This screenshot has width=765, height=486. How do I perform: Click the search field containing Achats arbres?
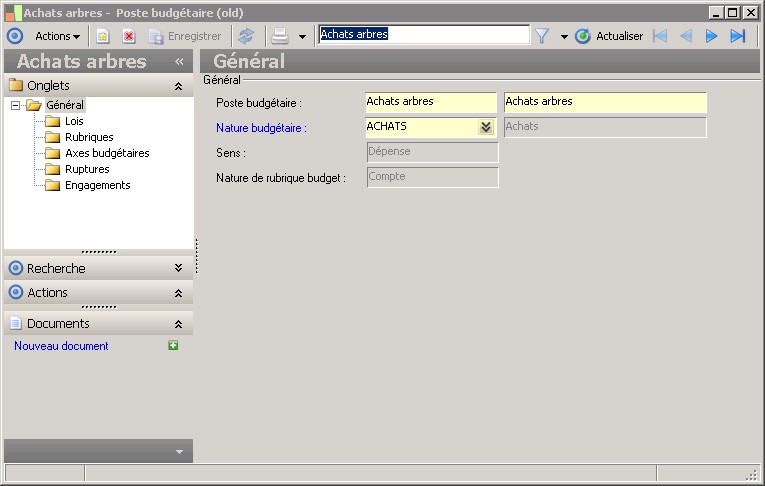[423, 35]
